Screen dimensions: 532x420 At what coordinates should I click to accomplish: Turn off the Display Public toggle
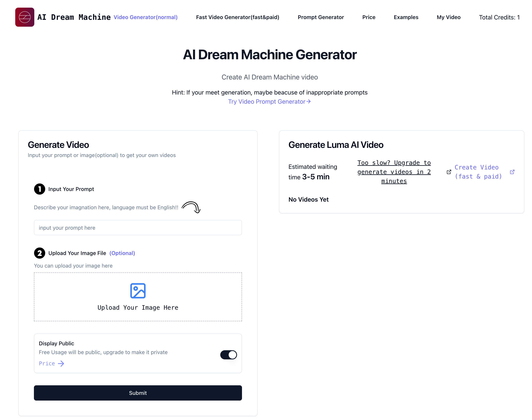228,355
